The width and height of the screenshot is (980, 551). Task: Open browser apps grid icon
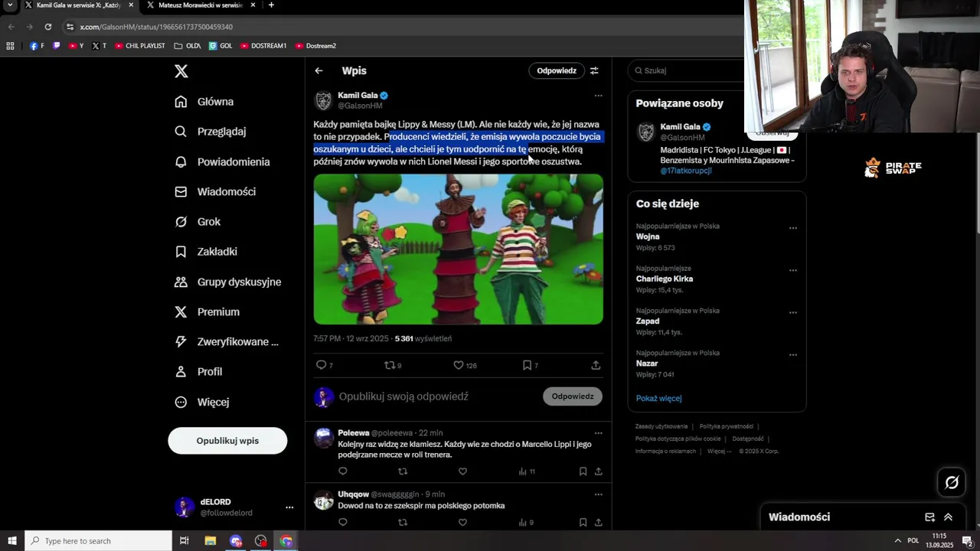tap(10, 46)
